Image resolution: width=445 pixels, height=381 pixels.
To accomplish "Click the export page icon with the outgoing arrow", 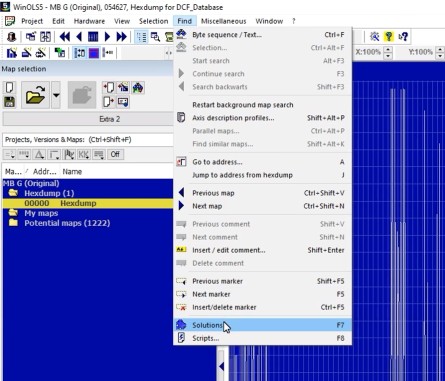I will pos(109,102).
